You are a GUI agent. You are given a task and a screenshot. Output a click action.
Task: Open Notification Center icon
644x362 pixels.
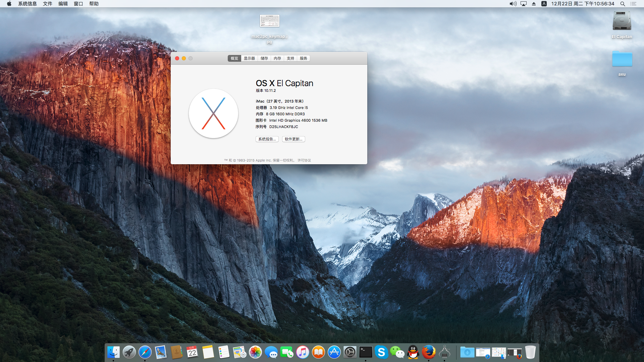coord(633,4)
